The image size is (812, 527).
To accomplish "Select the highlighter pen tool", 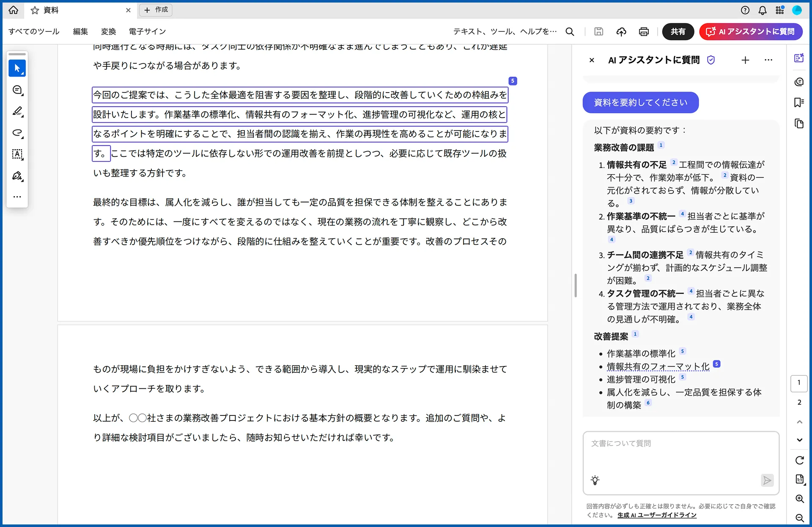I will [x=17, y=111].
